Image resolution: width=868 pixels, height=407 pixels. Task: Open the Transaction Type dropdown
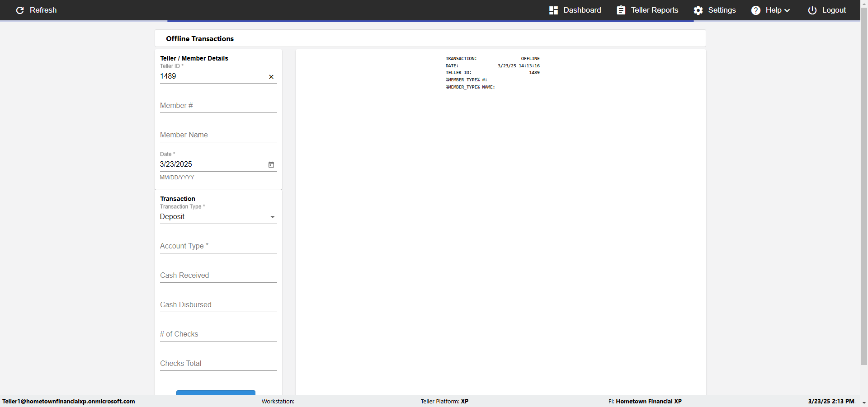(218, 217)
